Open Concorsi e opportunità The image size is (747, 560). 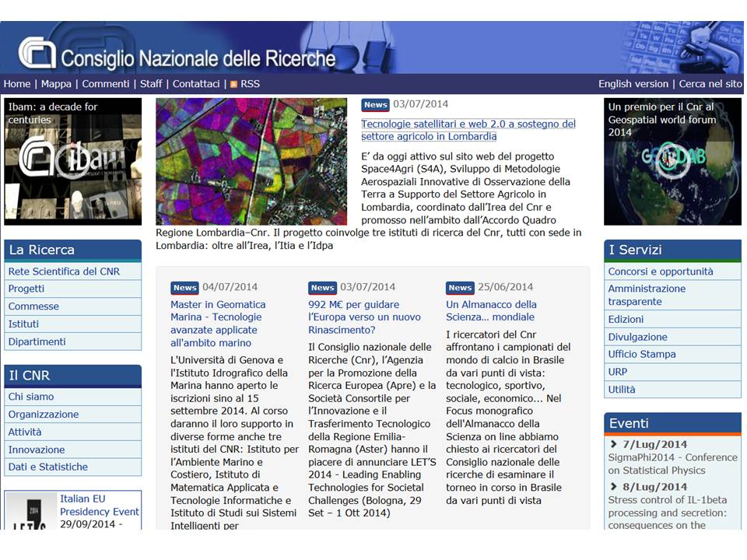[672, 271]
